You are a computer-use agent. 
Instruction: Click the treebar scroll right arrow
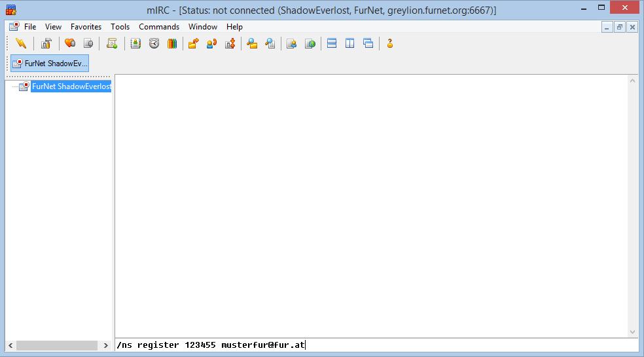coord(105,345)
